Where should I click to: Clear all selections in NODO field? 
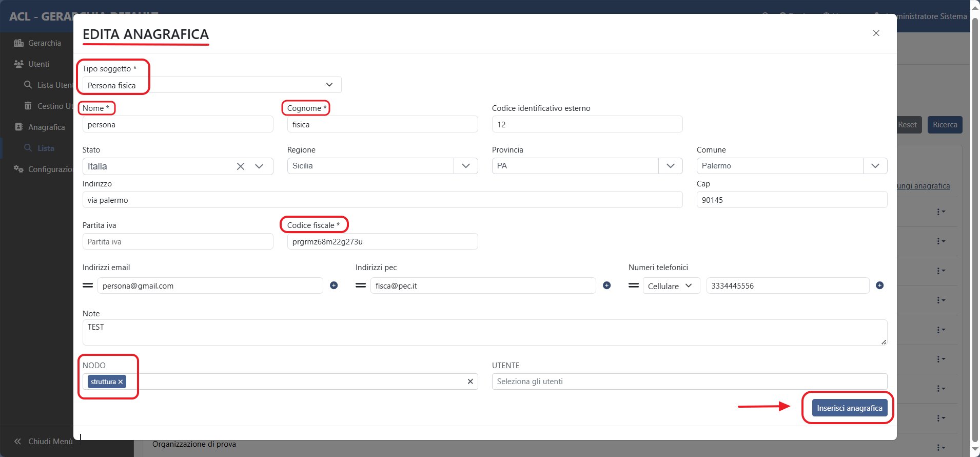[x=470, y=382]
